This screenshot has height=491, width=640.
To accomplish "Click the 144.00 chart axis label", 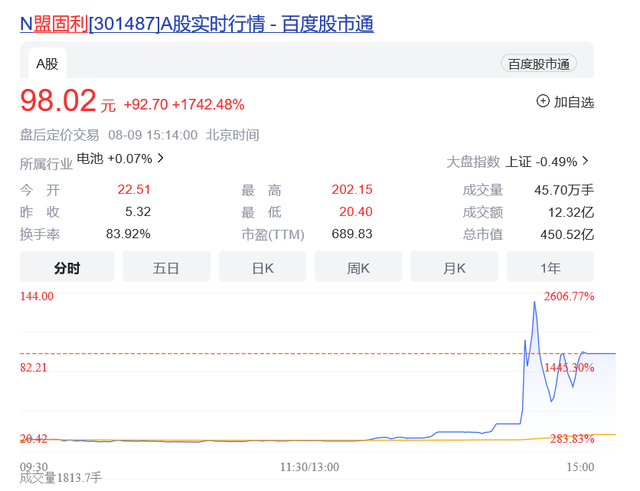I will pos(37,296).
